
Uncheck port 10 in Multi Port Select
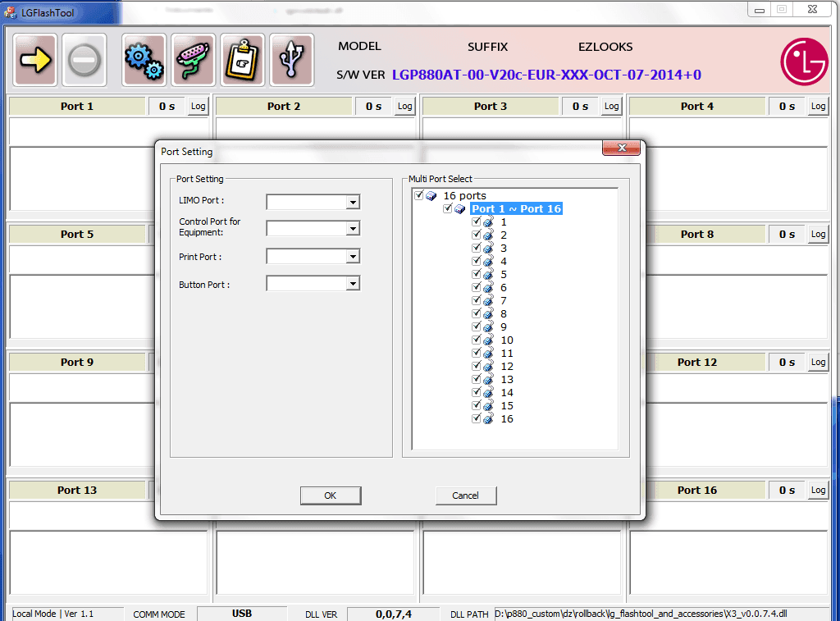tap(477, 340)
